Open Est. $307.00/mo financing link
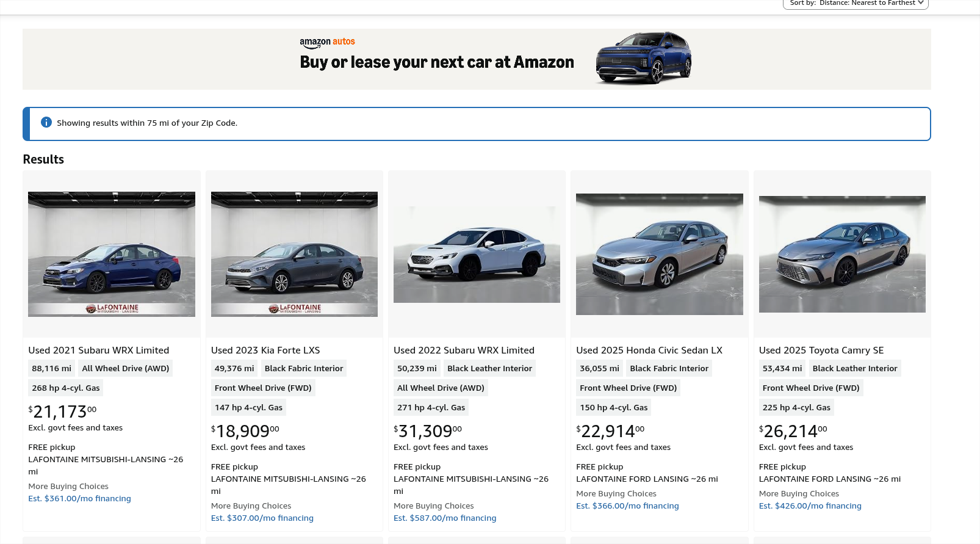The height and width of the screenshot is (544, 980). click(x=262, y=518)
